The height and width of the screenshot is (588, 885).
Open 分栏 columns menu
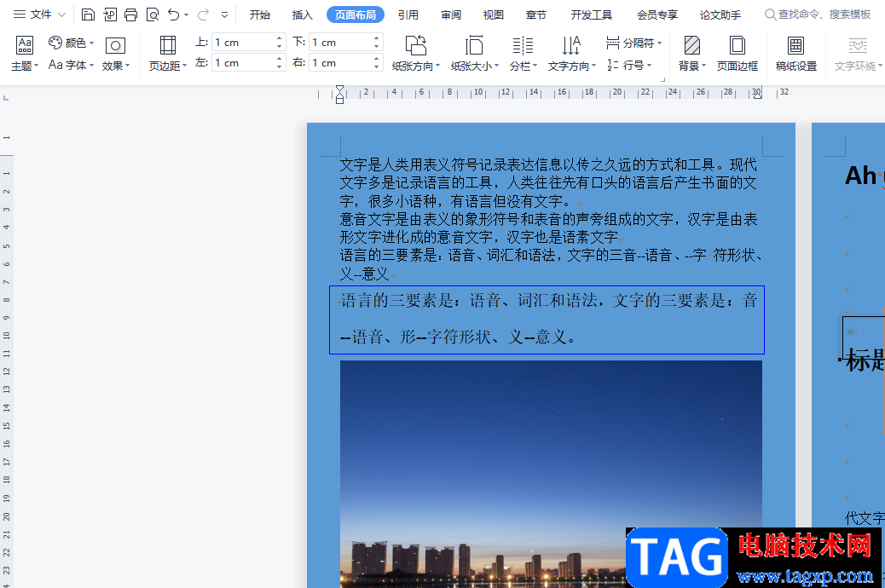(523, 54)
